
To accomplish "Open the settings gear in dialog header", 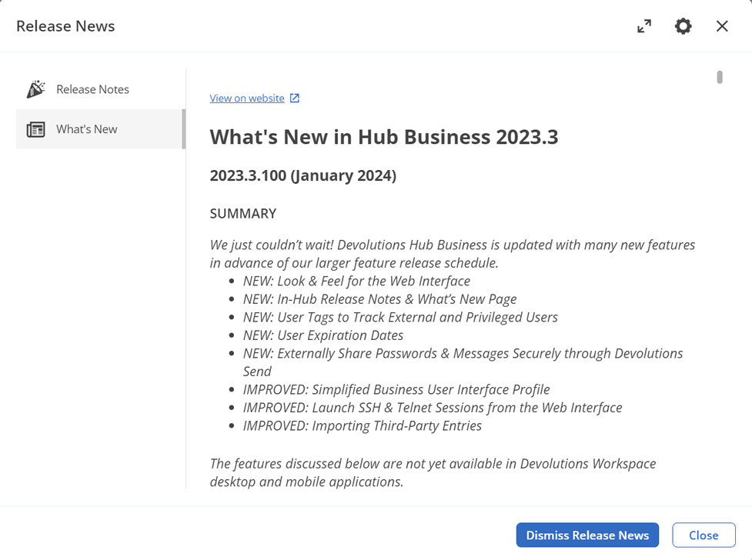I will (x=683, y=26).
